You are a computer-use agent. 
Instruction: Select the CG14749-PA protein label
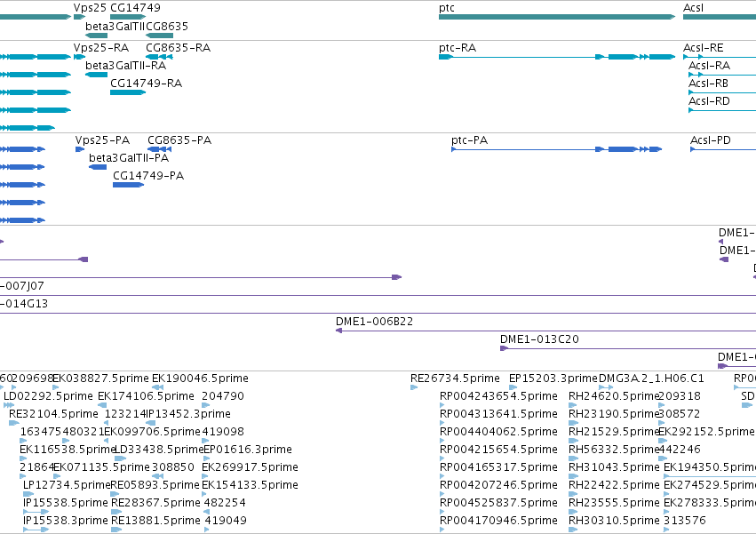148,176
